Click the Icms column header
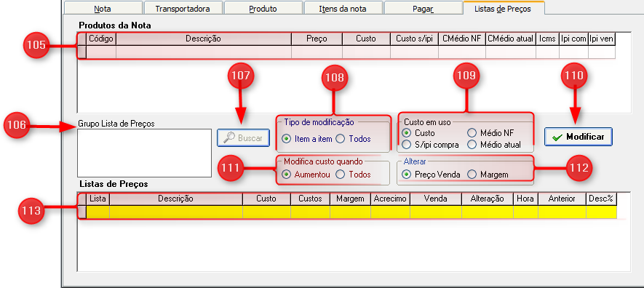Viewport: 644px width, 288px height. point(547,39)
